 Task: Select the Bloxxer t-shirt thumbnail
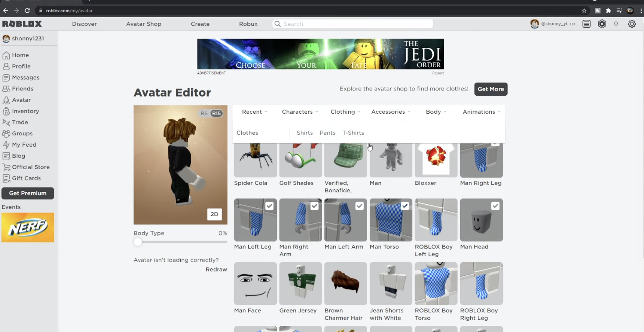pyautogui.click(x=436, y=160)
